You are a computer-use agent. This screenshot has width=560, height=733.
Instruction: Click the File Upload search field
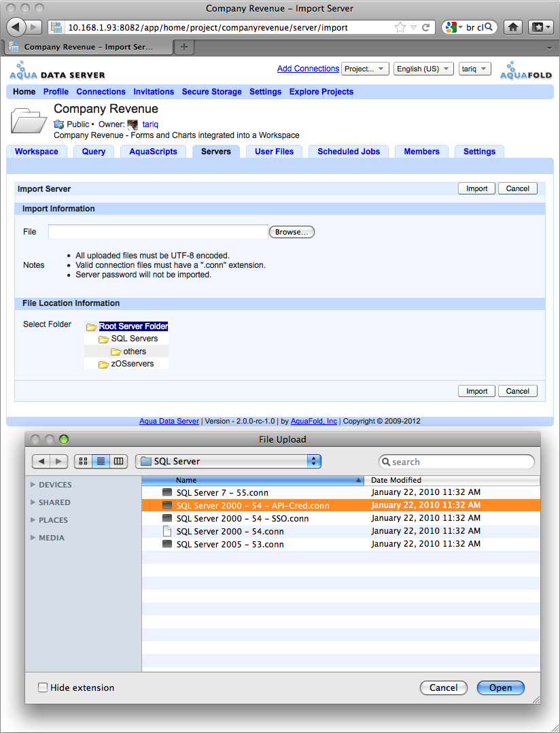tap(456, 462)
